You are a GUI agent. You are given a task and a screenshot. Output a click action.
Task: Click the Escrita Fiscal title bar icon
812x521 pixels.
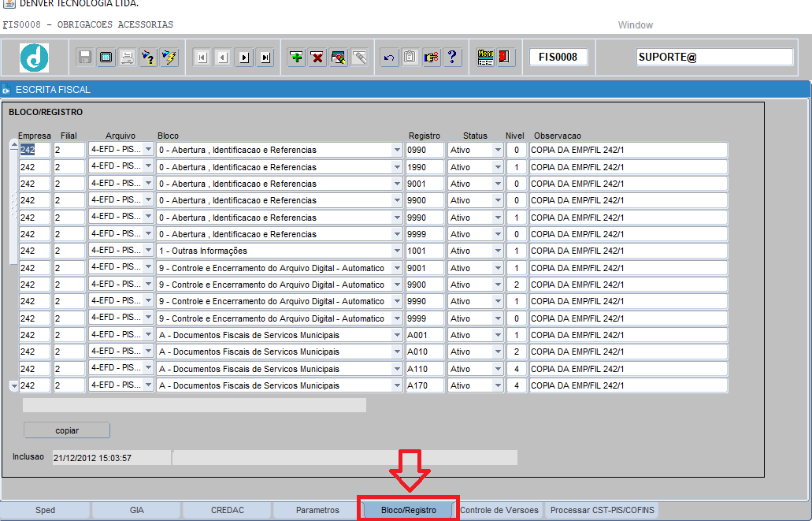(x=6, y=90)
